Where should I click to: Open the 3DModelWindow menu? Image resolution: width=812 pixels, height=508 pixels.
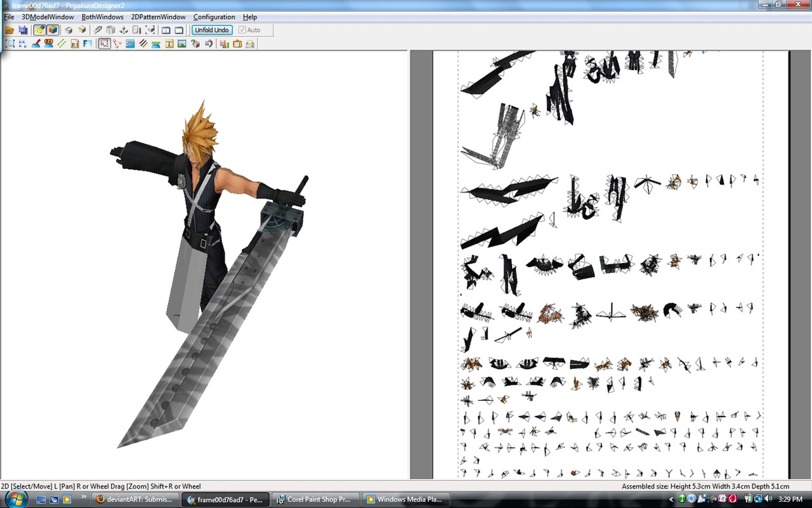coord(48,17)
